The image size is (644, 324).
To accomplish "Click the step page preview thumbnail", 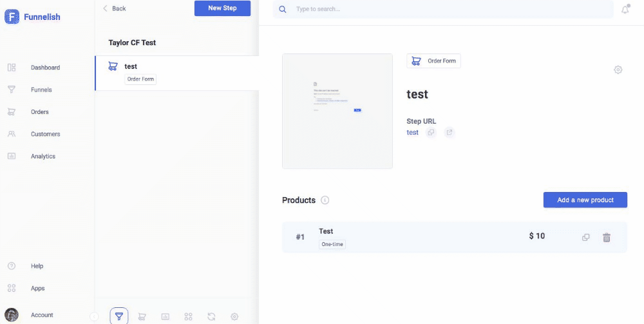I will click(337, 111).
